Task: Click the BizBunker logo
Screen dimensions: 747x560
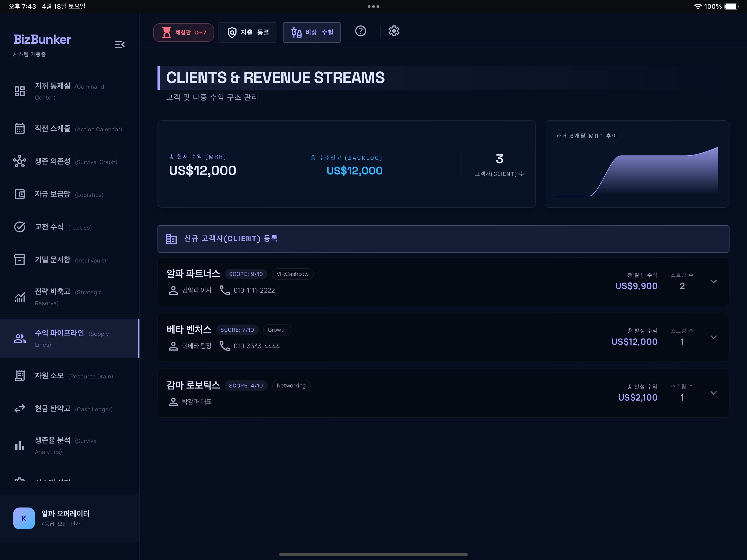Action: 42,40
